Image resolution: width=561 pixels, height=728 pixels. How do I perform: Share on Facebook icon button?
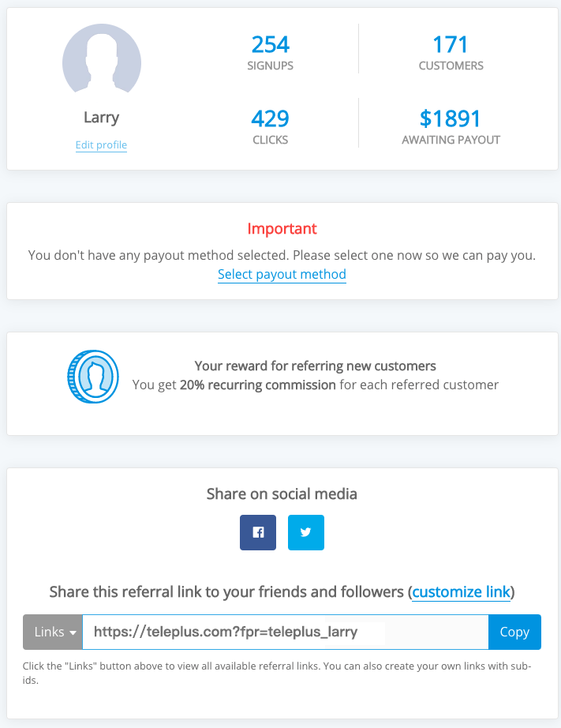point(258,532)
